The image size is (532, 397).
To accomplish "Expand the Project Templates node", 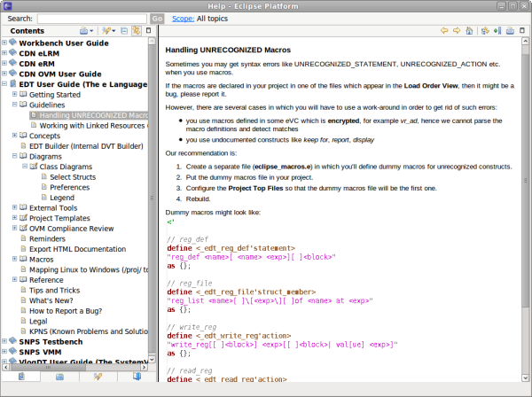I will click(x=14, y=218).
